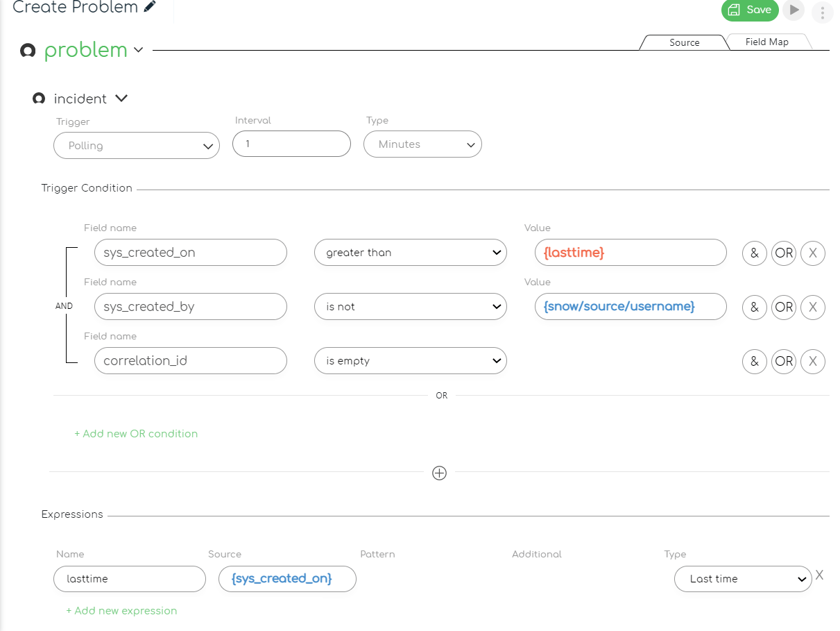Click the Interval input field

(291, 144)
